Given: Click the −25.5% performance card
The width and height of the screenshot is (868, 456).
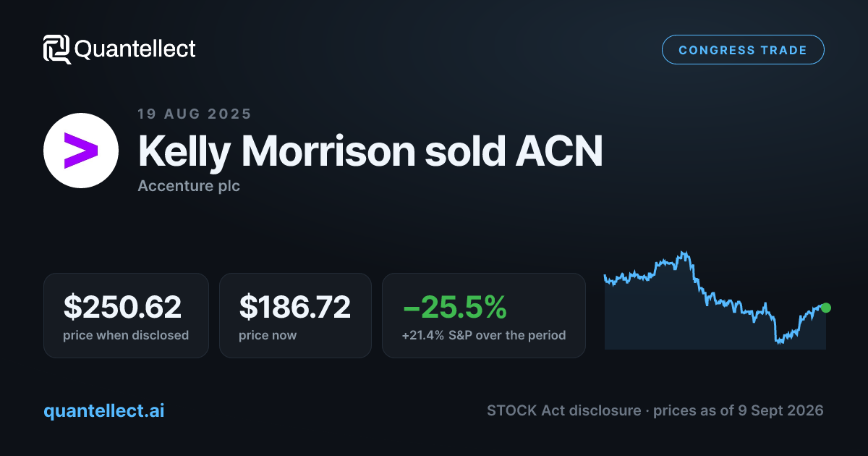Looking at the screenshot, I should pos(484,315).
